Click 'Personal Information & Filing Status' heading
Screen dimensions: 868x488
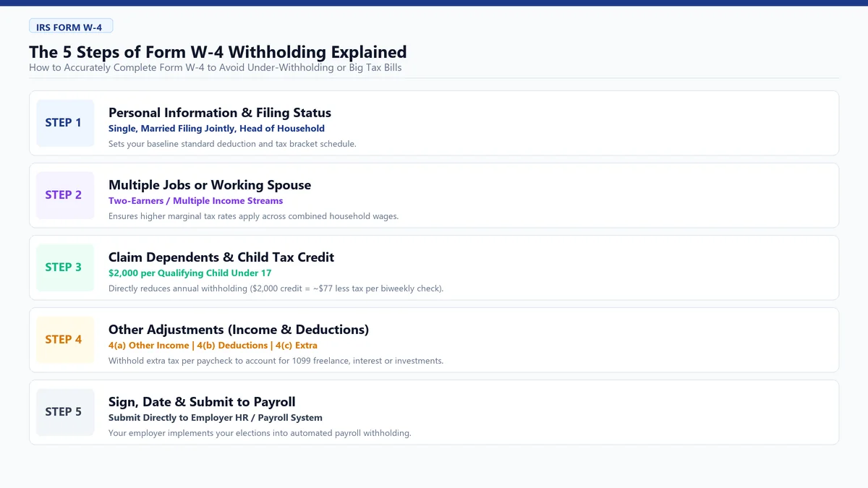(220, 113)
